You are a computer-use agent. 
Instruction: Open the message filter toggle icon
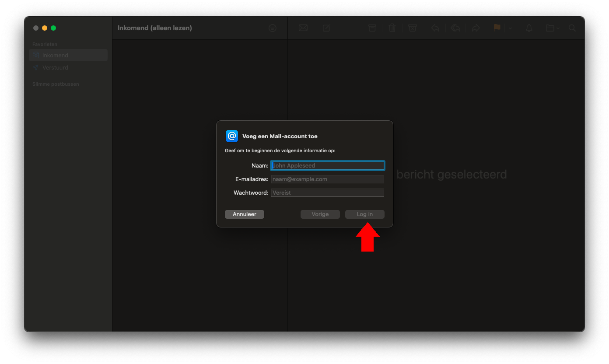pyautogui.click(x=272, y=28)
